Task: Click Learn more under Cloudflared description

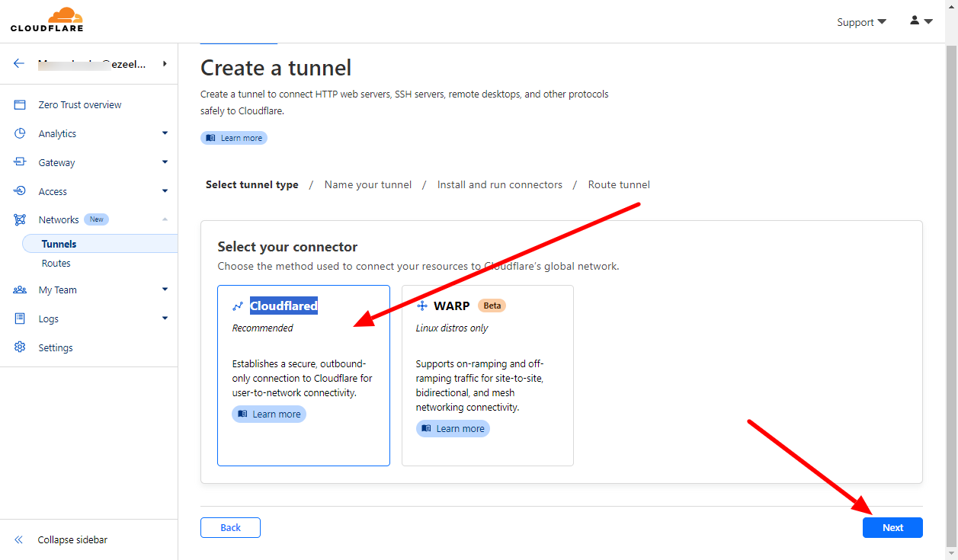Action: (x=269, y=414)
